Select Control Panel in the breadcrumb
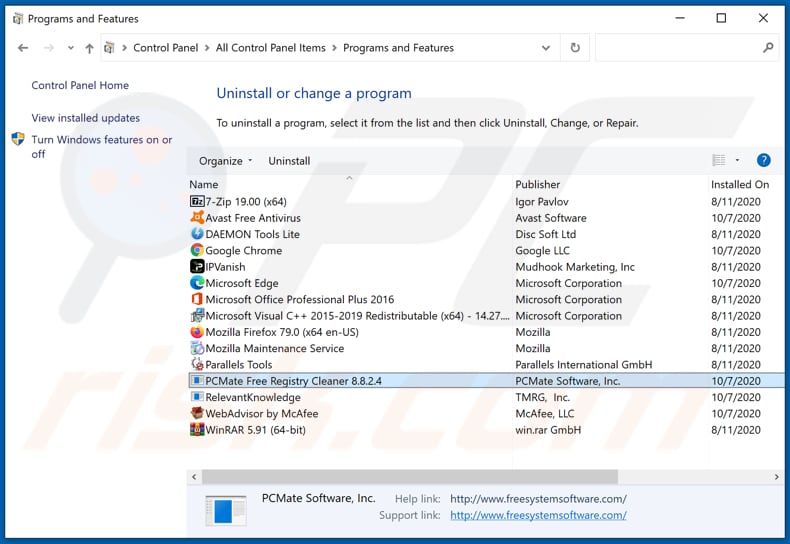The image size is (790, 544). point(166,48)
